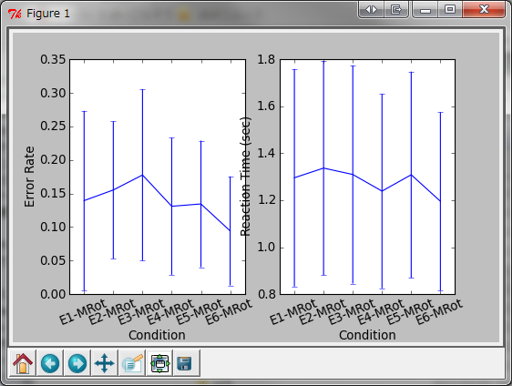Screen dimensions: 512x386
Task: Open Configure subplots tool
Action: 160,363
